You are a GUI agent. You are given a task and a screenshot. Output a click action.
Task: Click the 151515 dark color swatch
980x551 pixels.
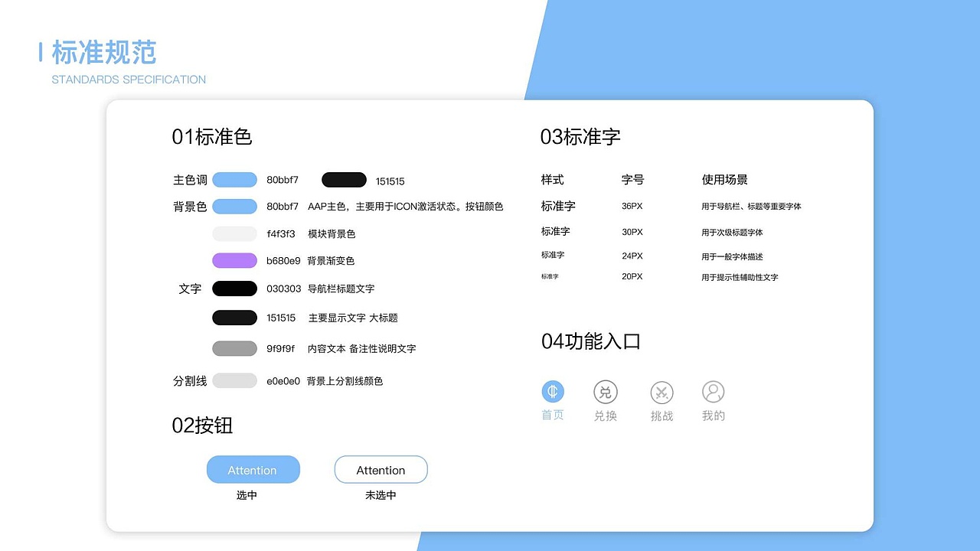[344, 179]
